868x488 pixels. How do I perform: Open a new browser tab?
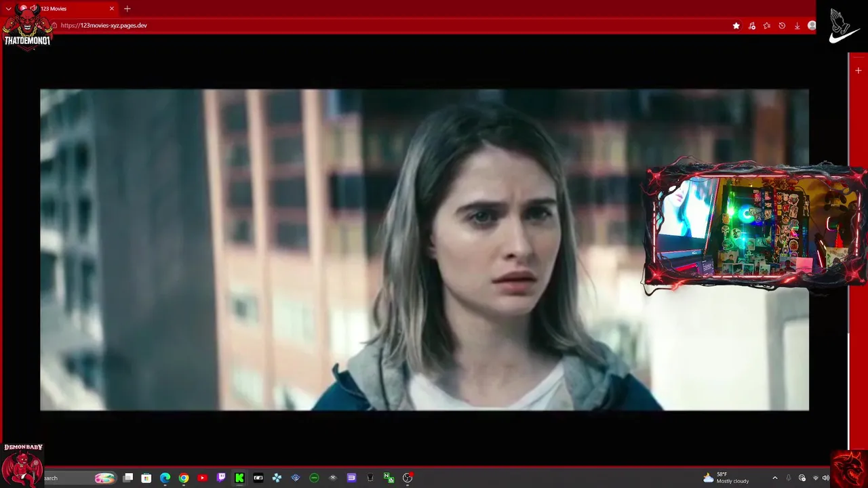click(x=127, y=9)
